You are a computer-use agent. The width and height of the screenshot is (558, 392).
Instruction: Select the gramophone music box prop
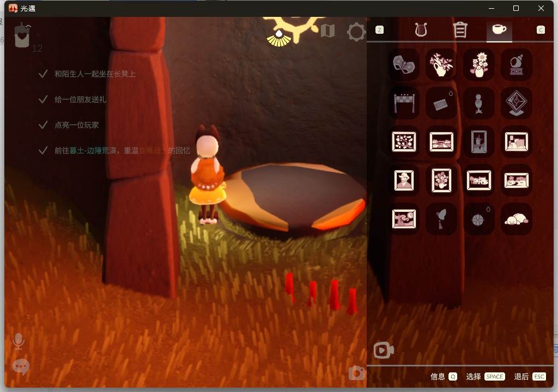pos(517,65)
